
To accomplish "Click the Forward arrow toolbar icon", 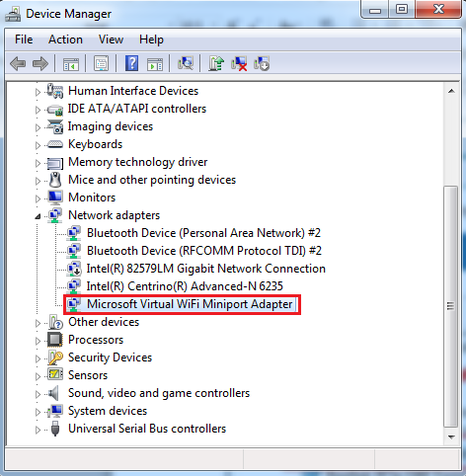I will click(40, 63).
